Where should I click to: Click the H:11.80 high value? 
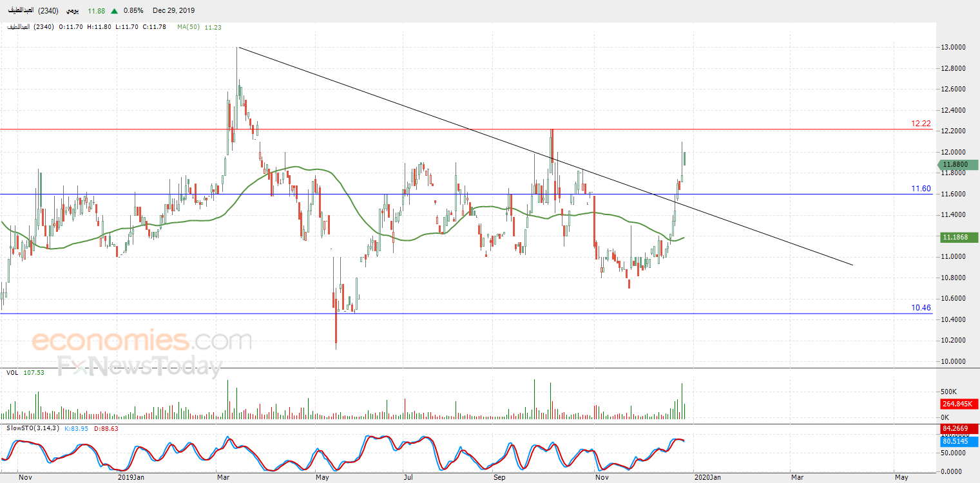[99, 27]
